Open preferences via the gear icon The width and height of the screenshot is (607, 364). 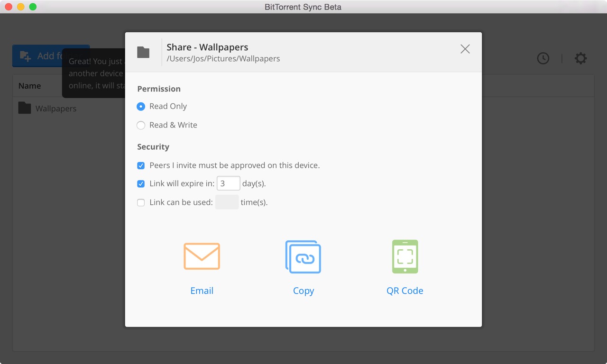click(580, 58)
